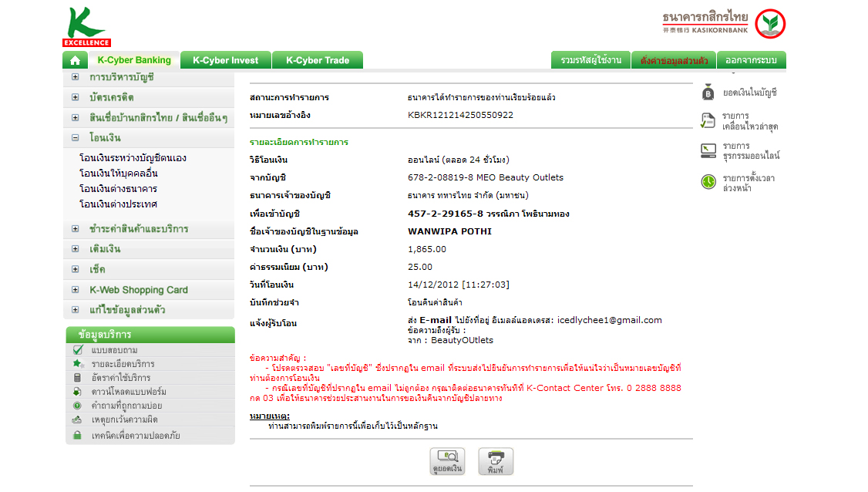Open the service details star item
This screenshot has width=868, height=492.
point(78,364)
